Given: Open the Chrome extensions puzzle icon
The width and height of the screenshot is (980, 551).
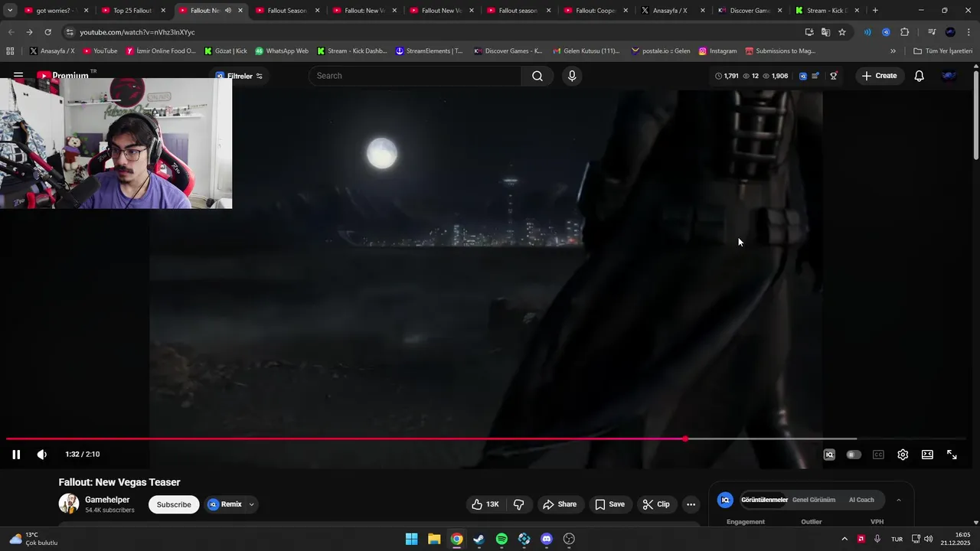Looking at the screenshot, I should point(904,32).
